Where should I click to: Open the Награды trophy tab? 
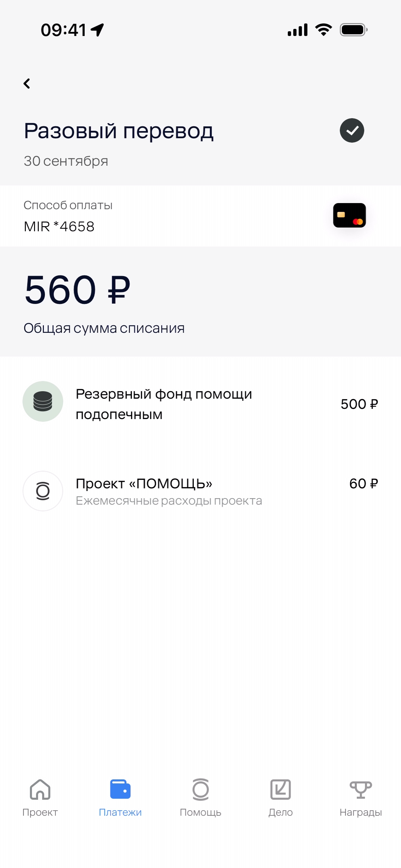click(x=361, y=796)
